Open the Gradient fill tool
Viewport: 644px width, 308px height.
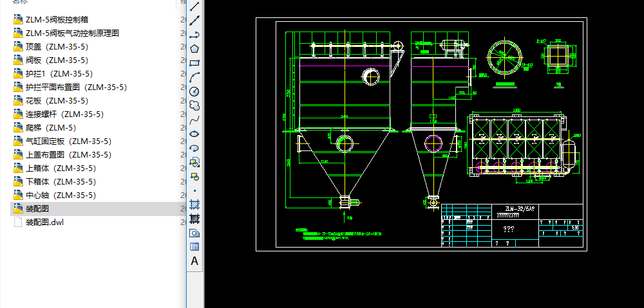pyautogui.click(x=194, y=219)
